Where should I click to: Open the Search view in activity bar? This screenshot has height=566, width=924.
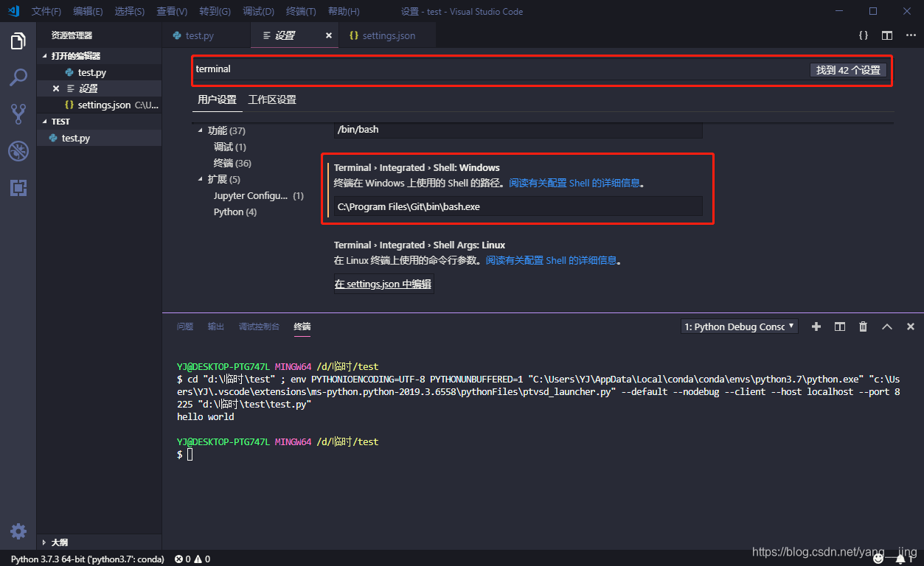coord(18,77)
